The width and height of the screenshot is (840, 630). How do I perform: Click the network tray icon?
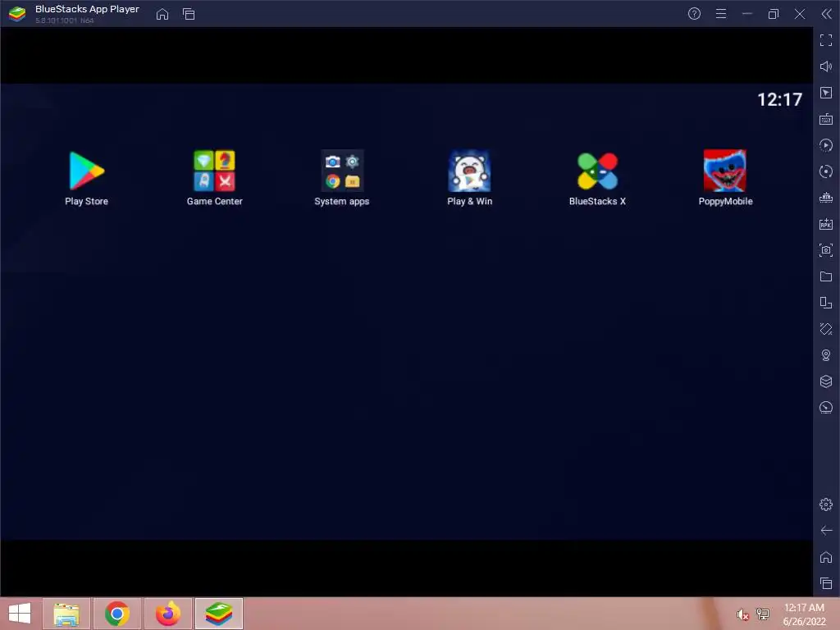[x=762, y=614]
